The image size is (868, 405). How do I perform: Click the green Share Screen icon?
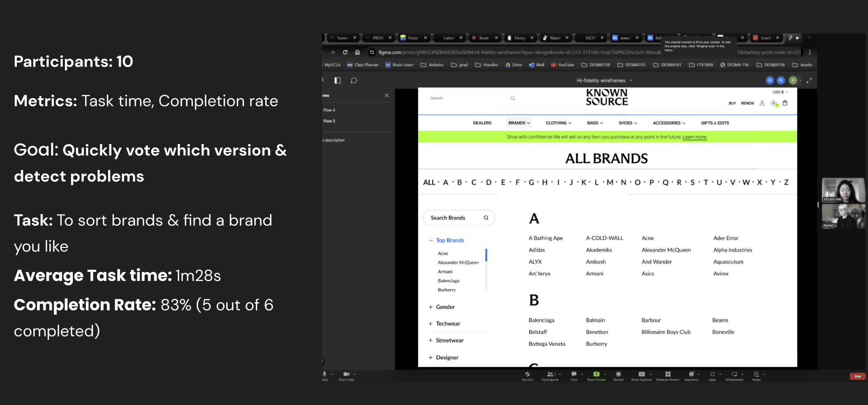pyautogui.click(x=596, y=374)
